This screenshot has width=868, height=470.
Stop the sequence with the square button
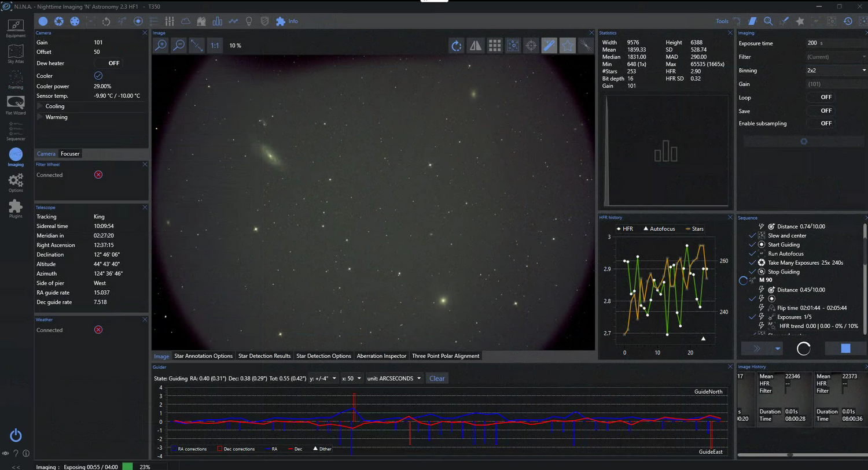pos(845,348)
